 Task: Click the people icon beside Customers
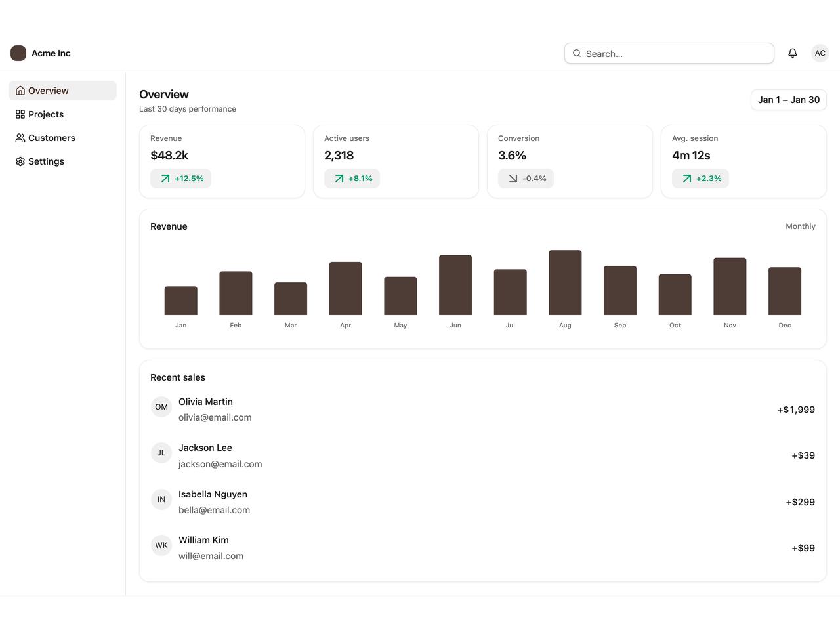pyautogui.click(x=20, y=138)
